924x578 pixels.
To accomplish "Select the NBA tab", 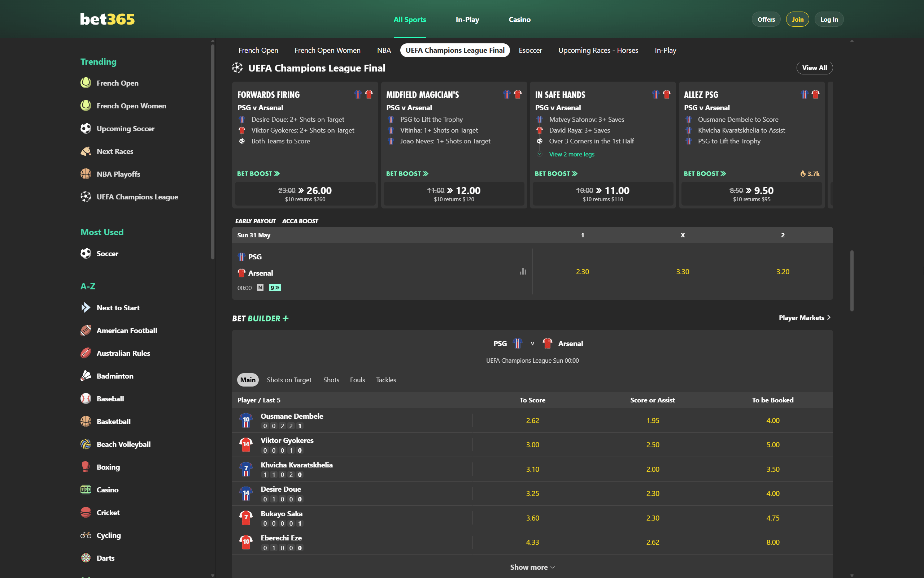I will click(384, 50).
